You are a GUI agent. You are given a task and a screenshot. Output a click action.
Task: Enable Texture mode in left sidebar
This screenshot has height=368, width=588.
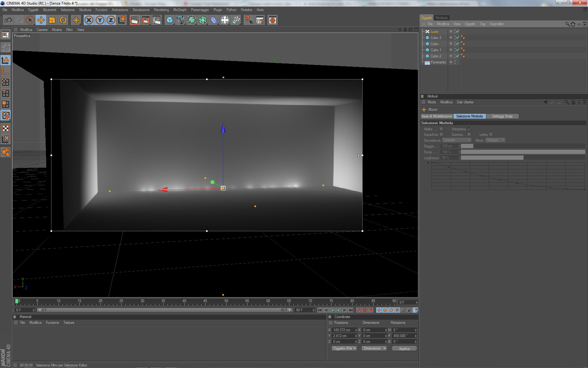[6, 128]
